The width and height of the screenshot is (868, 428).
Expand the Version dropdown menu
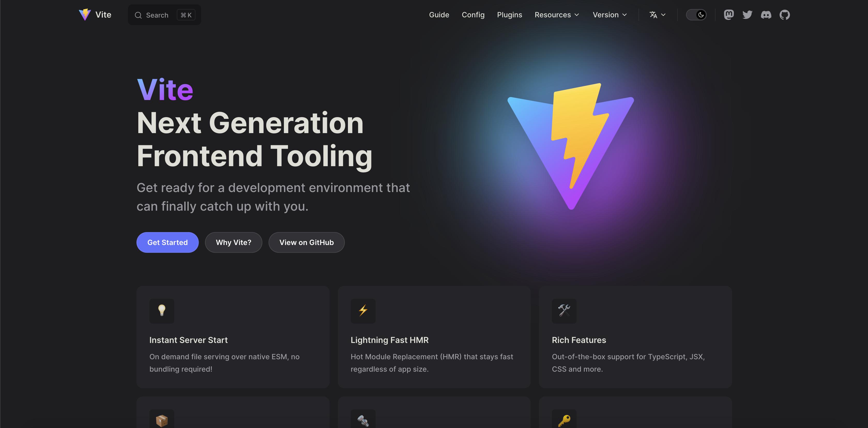click(x=610, y=15)
